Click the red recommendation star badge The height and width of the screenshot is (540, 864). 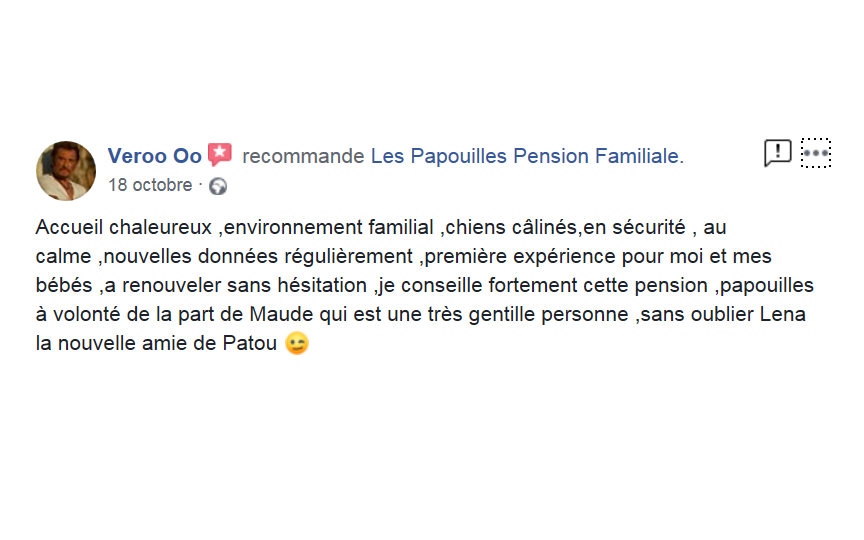[x=220, y=155]
